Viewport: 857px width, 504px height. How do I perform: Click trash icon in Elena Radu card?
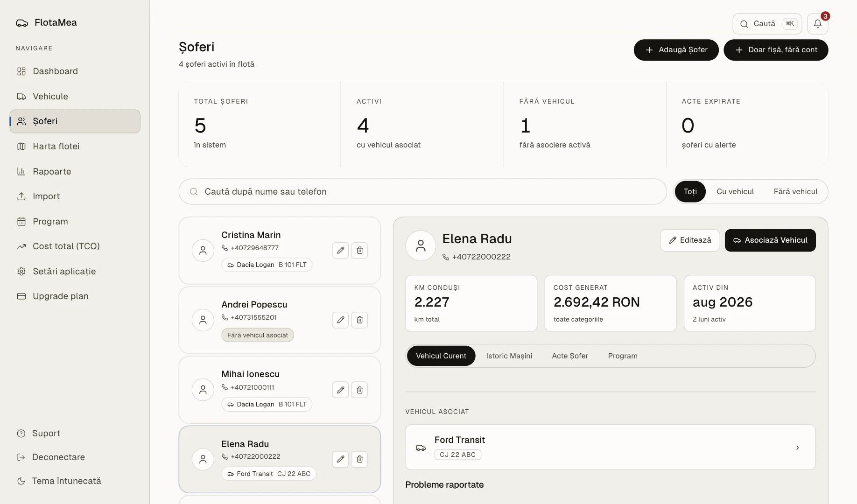tap(359, 459)
